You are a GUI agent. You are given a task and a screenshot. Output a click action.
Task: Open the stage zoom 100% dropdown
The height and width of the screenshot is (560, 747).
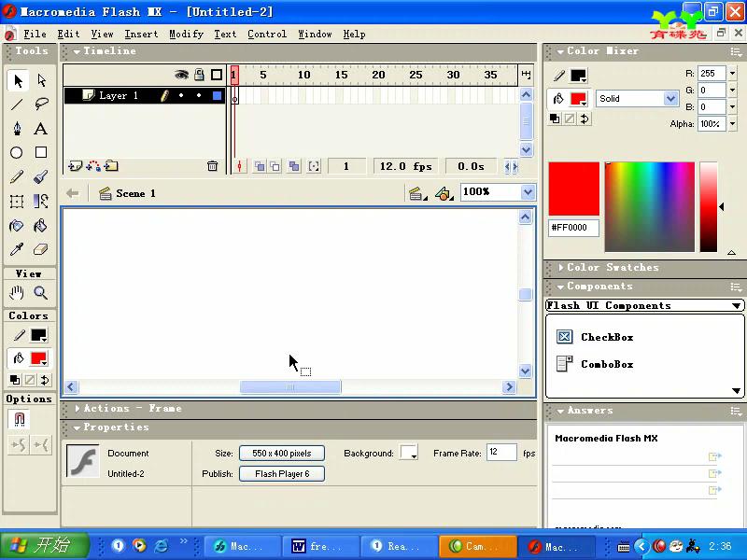coord(528,192)
